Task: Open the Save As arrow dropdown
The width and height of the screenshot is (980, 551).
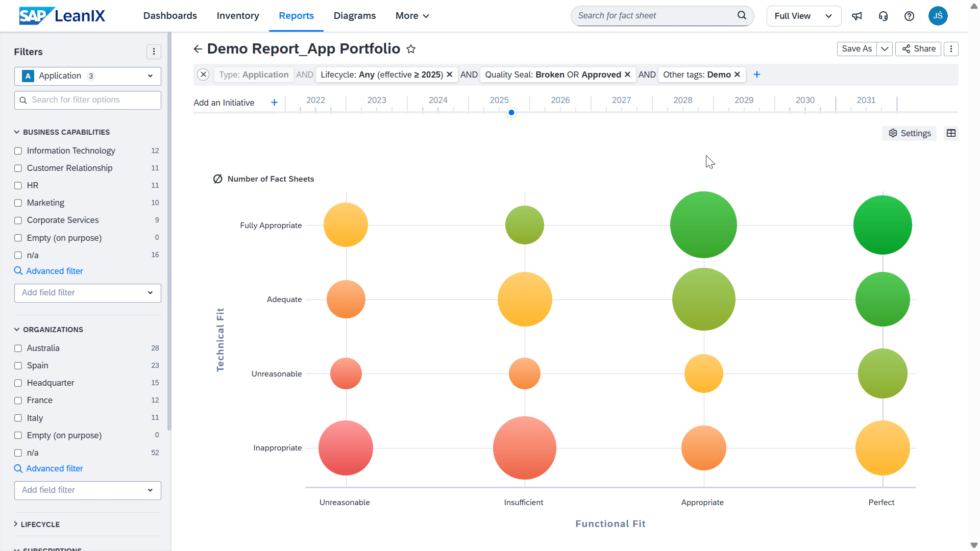Action: coord(885,49)
